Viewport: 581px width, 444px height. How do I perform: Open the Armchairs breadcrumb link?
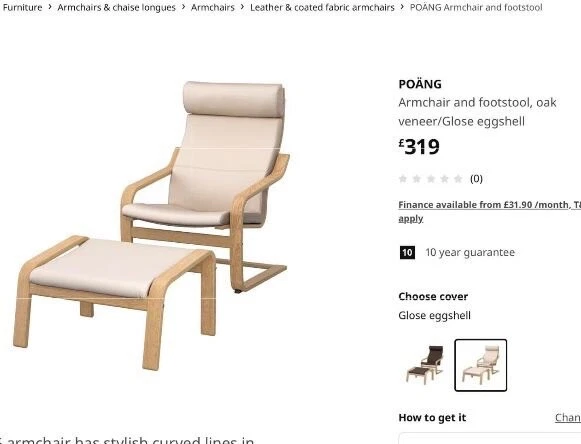213,7
